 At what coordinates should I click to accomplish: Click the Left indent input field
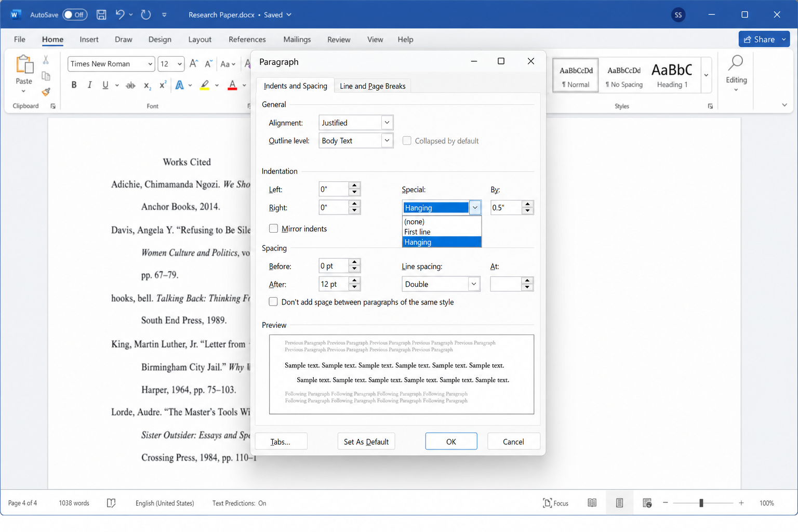point(333,190)
